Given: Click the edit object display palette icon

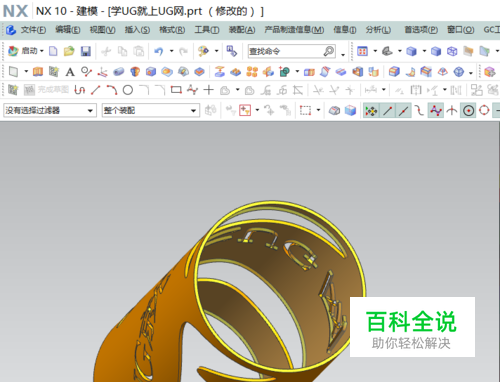Looking at the screenshot, I should click(203, 51).
